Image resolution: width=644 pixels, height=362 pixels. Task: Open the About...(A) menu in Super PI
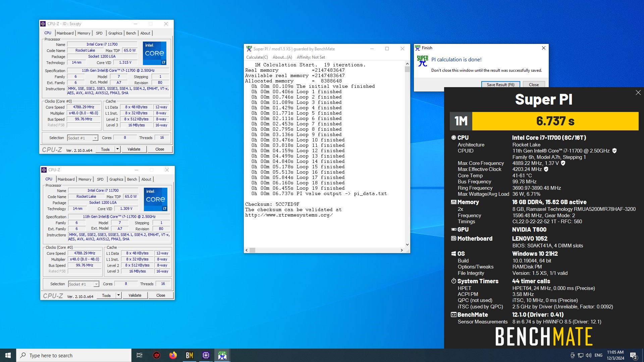282,57
